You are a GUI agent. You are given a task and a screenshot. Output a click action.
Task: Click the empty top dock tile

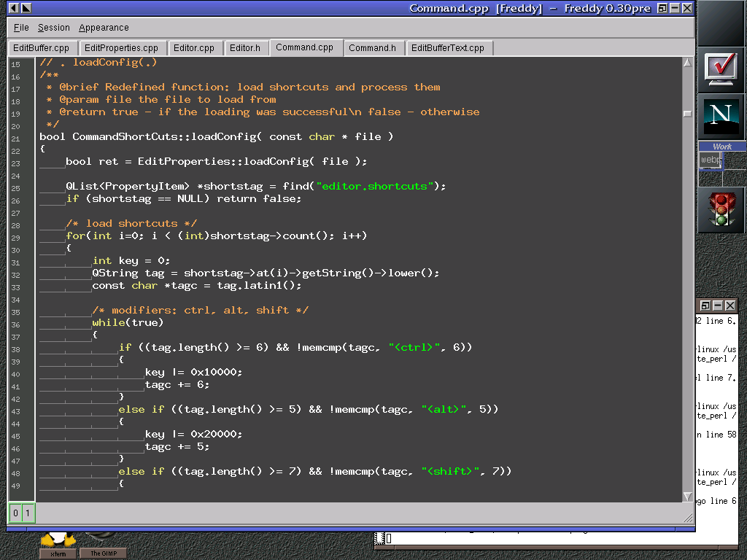click(x=721, y=23)
